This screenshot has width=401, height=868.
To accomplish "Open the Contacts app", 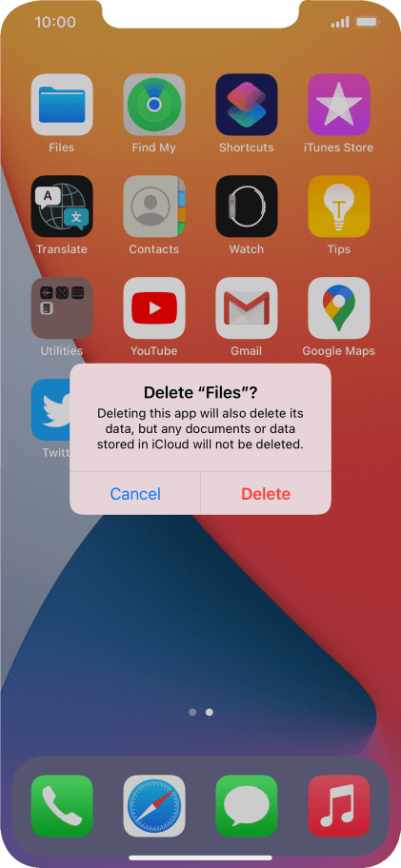I will (x=154, y=207).
